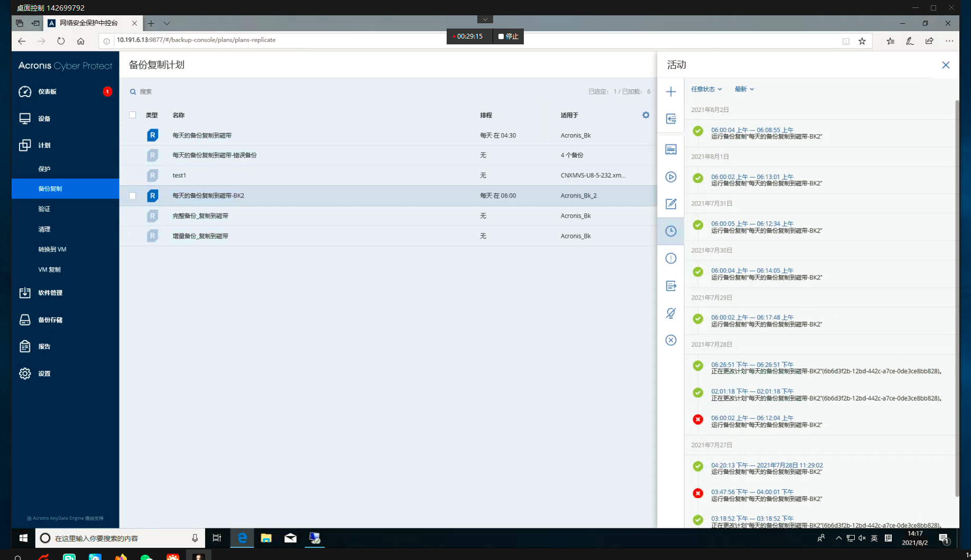Open 备份存储 in the left sidebar
Viewport: 971px width, 560px height.
tap(50, 320)
